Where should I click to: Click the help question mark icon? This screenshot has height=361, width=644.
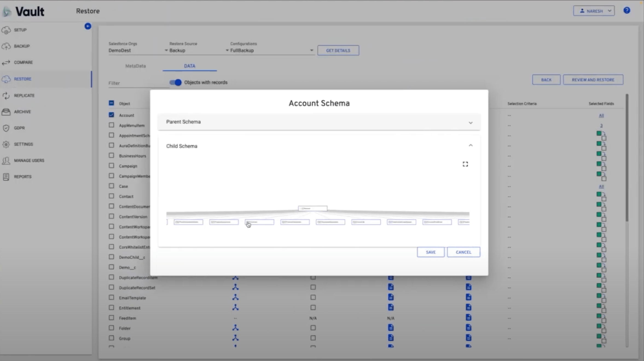coord(627,10)
